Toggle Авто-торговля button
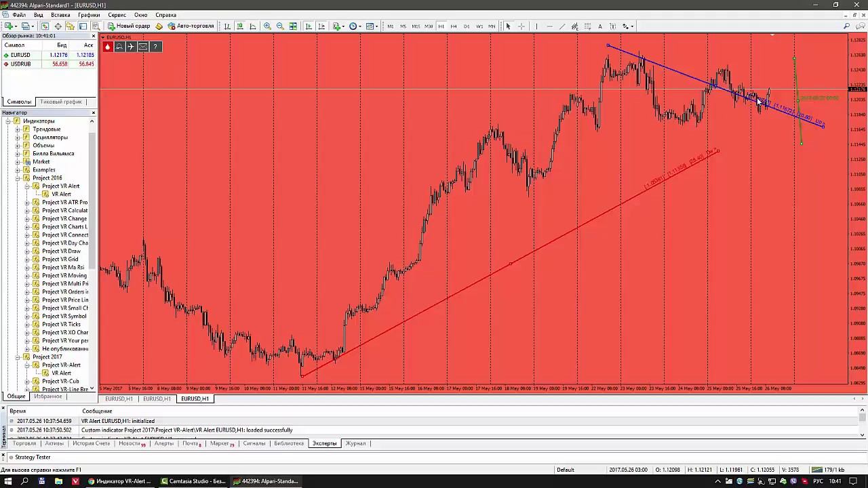The image size is (868, 488). pyautogui.click(x=191, y=26)
